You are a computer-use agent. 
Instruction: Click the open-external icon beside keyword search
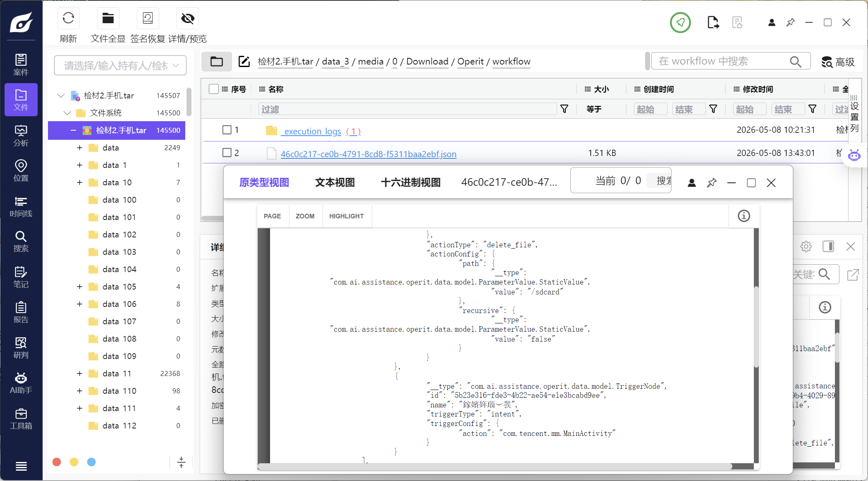[853, 275]
